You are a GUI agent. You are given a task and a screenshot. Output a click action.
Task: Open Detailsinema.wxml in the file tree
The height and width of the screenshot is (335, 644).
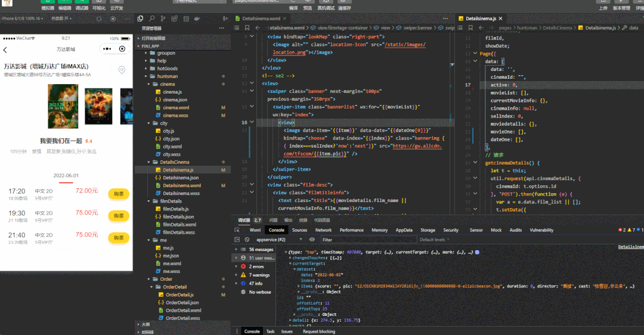coord(181,185)
